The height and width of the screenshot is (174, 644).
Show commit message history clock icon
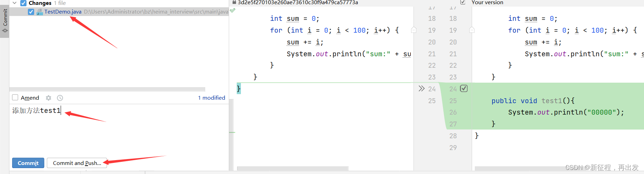tap(60, 98)
